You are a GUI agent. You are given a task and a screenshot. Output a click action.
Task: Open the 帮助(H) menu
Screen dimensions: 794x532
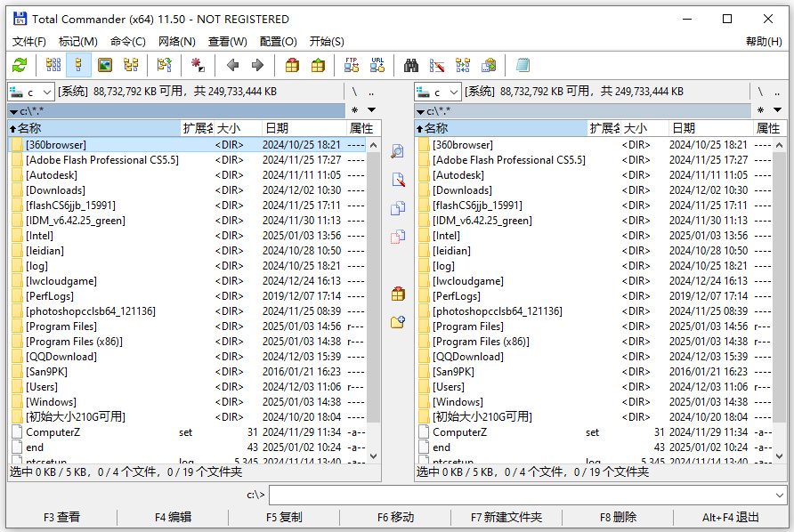tap(764, 42)
